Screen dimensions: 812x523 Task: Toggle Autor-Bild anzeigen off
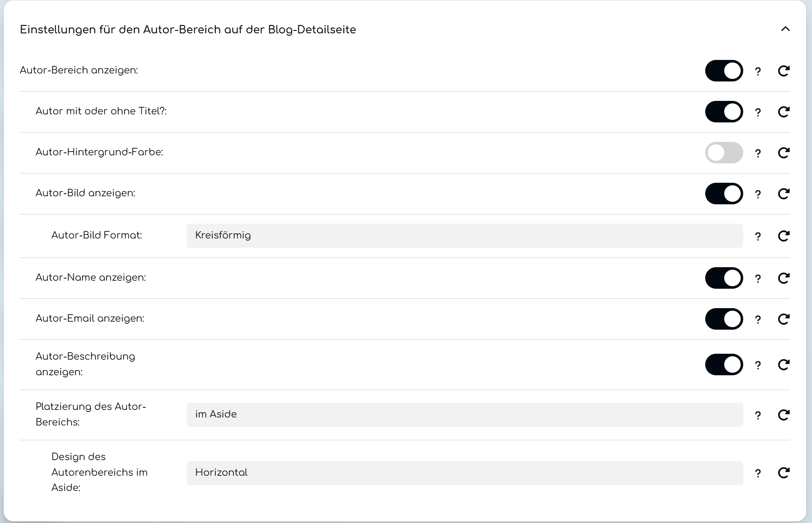[724, 194]
